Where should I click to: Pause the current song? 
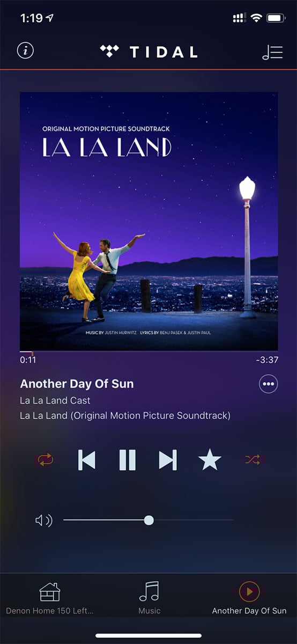pos(127,460)
